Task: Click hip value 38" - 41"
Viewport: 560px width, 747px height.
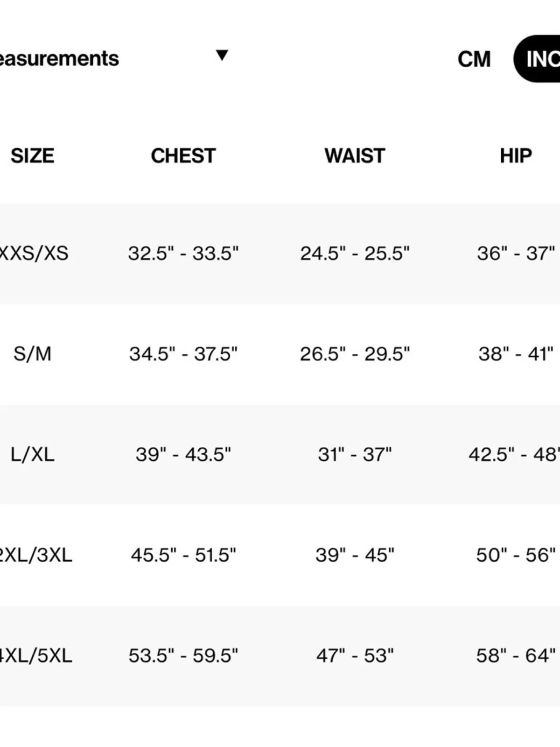Action: pos(516,354)
